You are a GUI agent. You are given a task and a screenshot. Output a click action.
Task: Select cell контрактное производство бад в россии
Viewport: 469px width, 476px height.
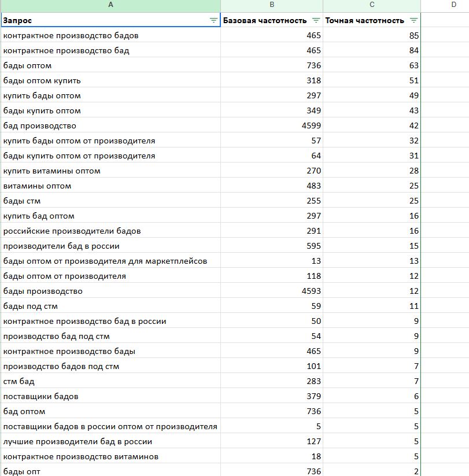click(x=110, y=321)
